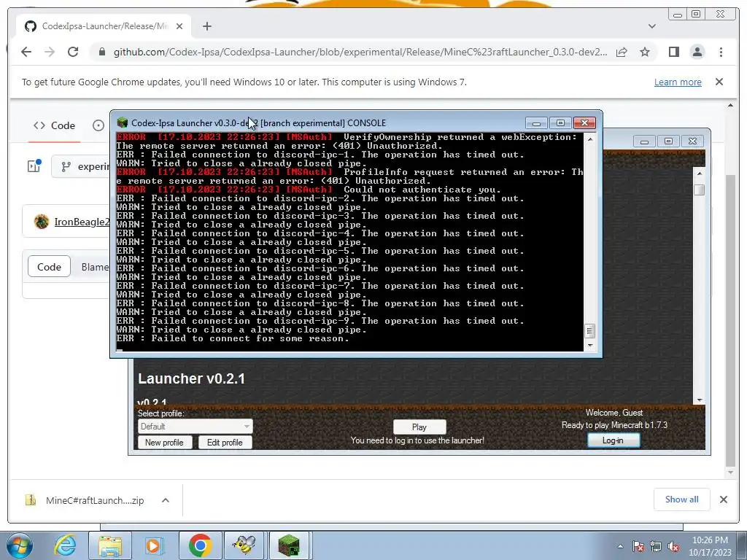This screenshot has height=560, width=747.
Task: Open Internet Explorer from taskbar
Action: click(65, 545)
